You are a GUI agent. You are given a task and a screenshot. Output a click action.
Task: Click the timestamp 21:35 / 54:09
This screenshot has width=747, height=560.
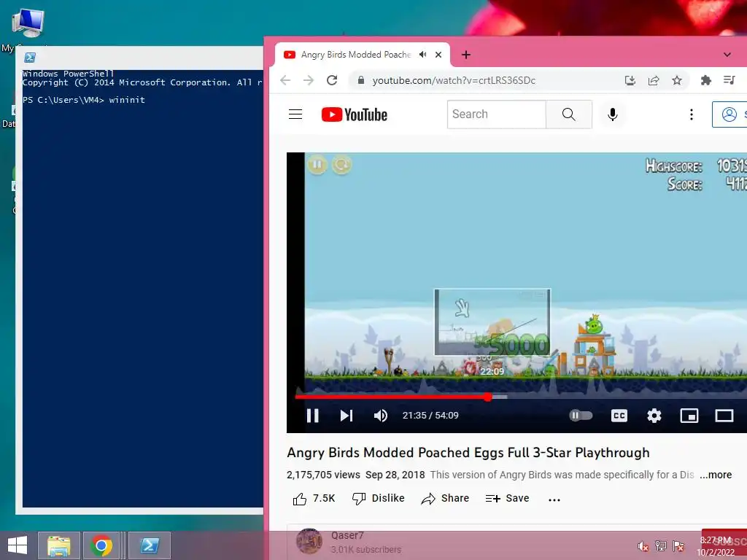[x=430, y=416]
